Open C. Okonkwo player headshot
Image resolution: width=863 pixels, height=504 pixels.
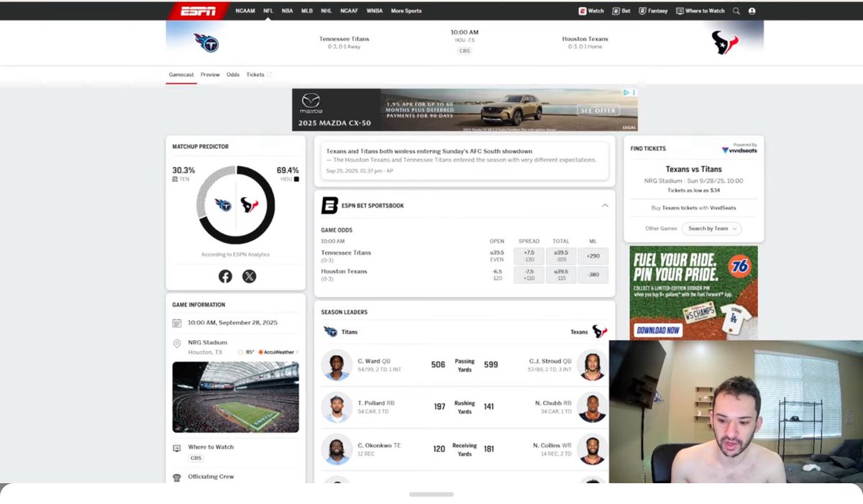pos(337,449)
